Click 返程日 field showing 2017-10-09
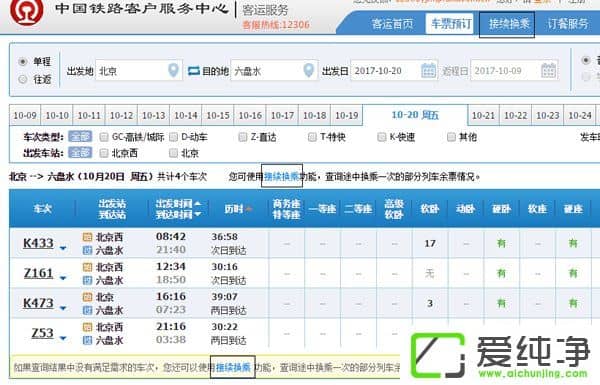The width and height of the screenshot is (600, 385). (514, 70)
